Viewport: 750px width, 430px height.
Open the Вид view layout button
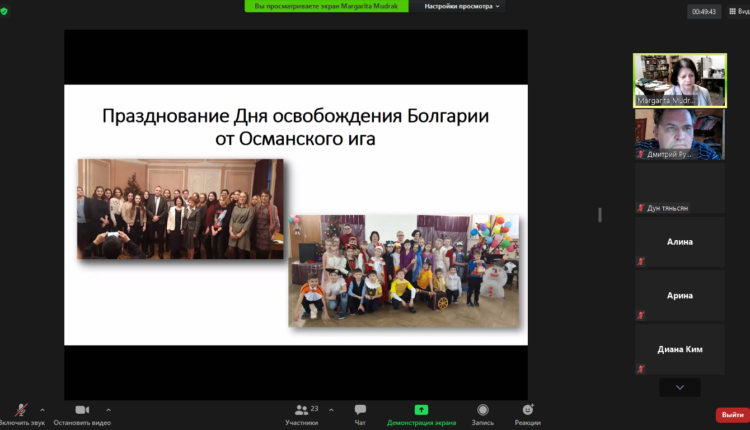click(739, 11)
